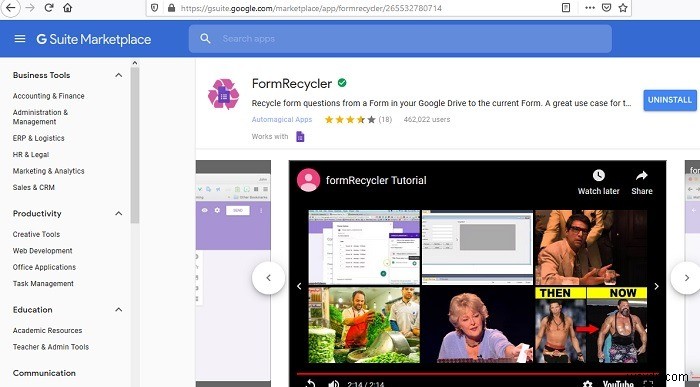Click the formRecycler Tutorial channel avatar
Image resolution: width=700 pixels, height=387 pixels.
click(x=308, y=180)
